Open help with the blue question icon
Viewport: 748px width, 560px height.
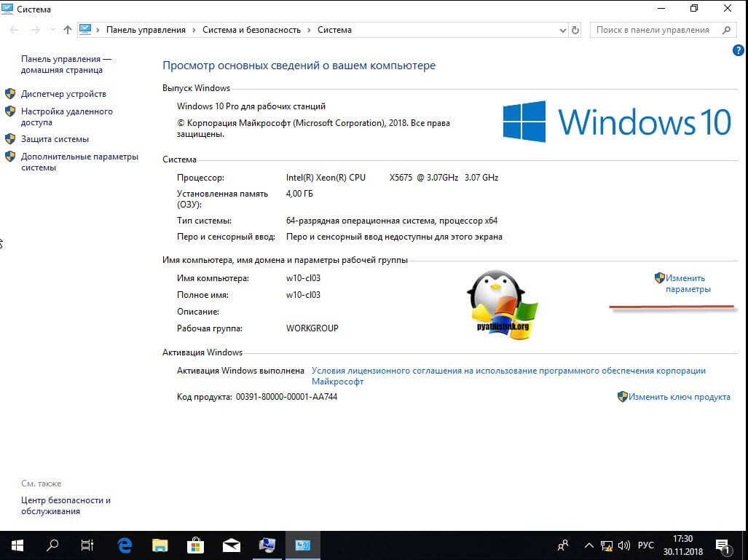pyautogui.click(x=738, y=50)
